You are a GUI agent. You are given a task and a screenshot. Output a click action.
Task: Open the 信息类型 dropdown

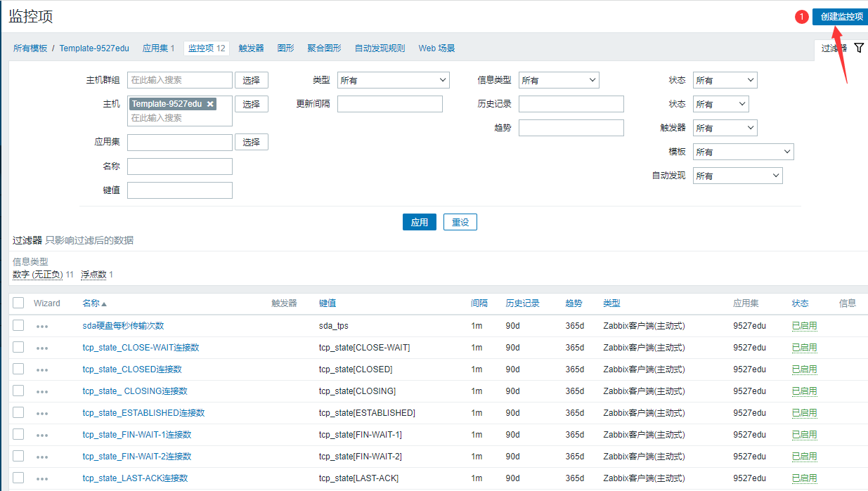(559, 80)
